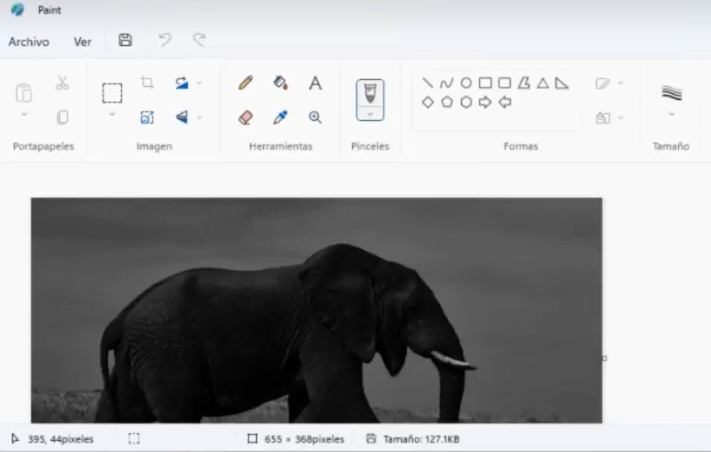This screenshot has width=711, height=452.
Task: Click the Crop image icon
Action: pyautogui.click(x=147, y=83)
